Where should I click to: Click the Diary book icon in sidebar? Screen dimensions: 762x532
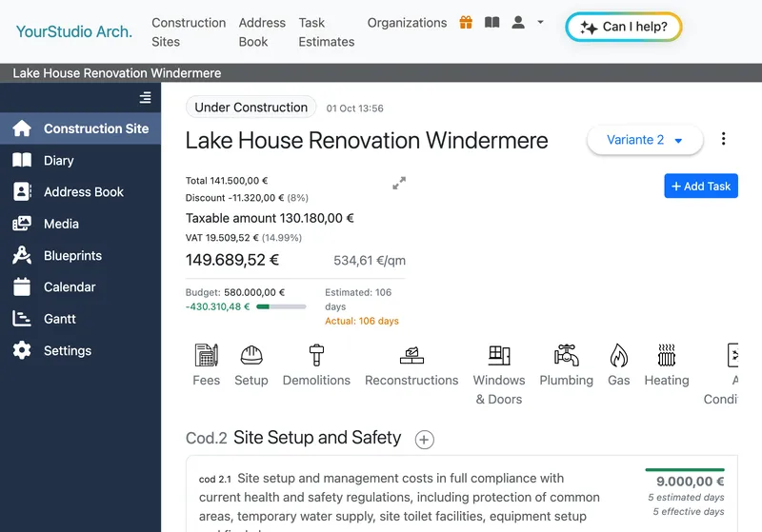click(22, 160)
